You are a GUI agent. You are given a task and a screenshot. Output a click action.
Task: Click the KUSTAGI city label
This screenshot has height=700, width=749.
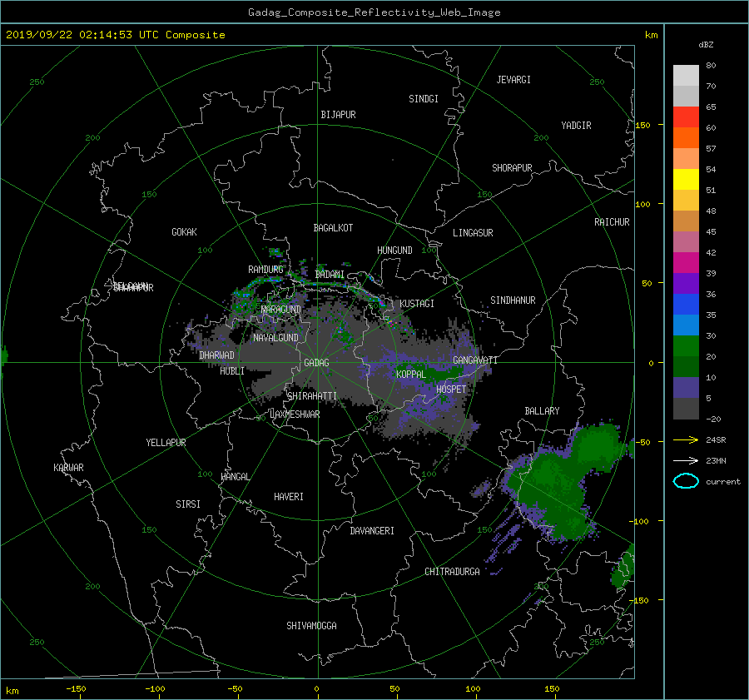417,304
